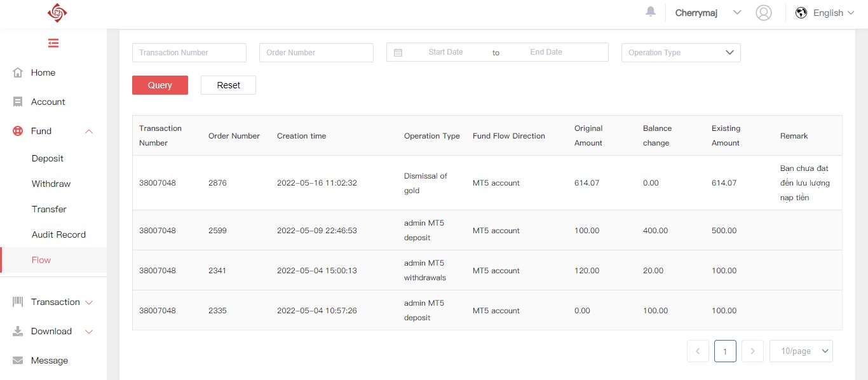Go to next page arrow in pagination

tap(753, 351)
